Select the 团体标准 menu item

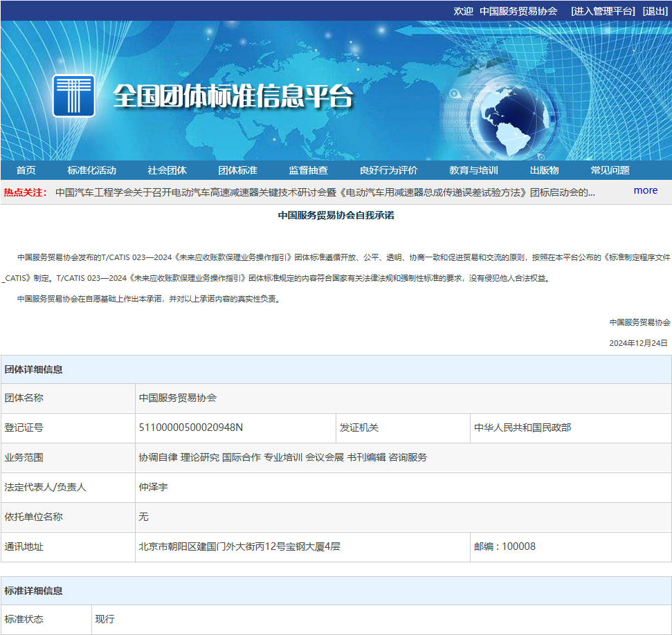[x=237, y=170]
